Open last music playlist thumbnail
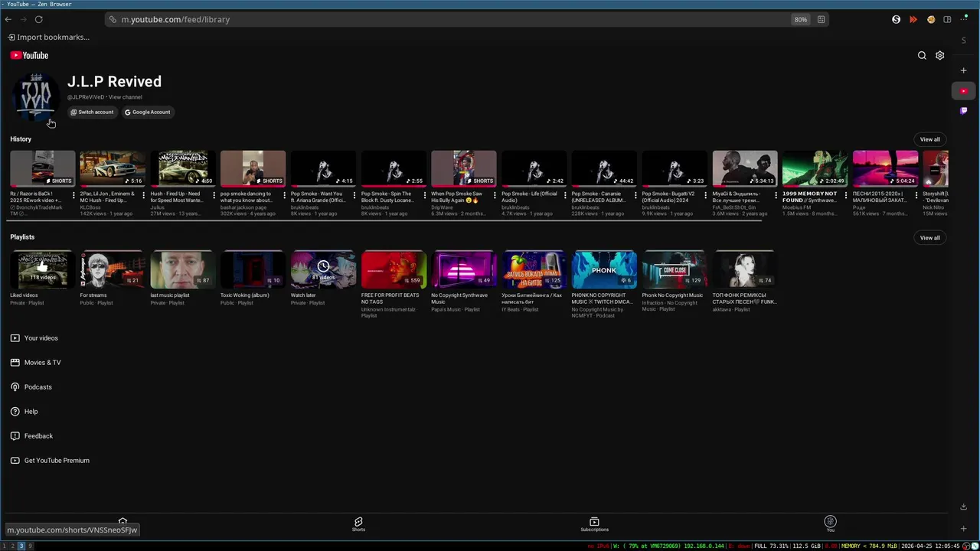Screen dimensions: 980x551 point(182,269)
